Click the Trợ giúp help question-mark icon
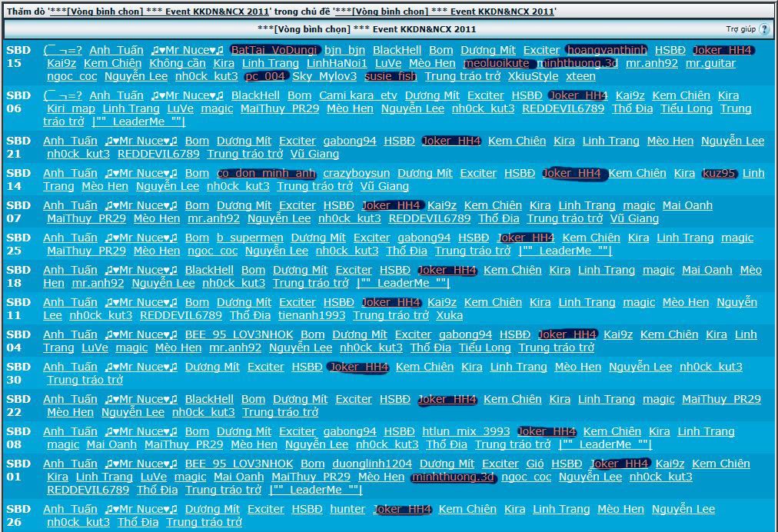 click(x=763, y=29)
